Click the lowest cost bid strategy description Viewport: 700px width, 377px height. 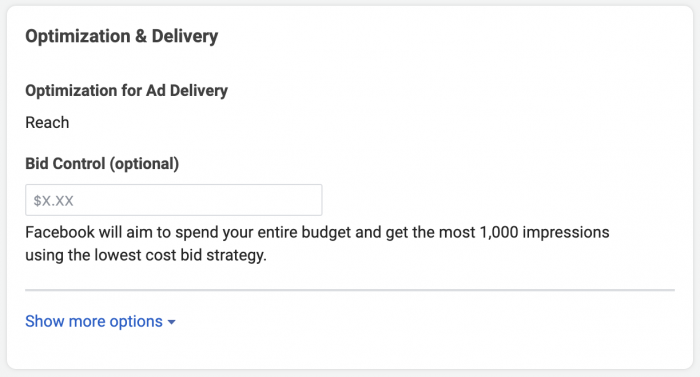[317, 244]
